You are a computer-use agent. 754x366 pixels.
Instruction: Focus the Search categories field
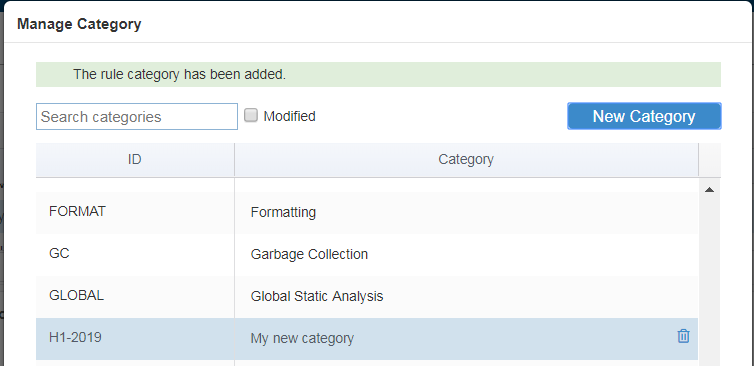pos(137,116)
